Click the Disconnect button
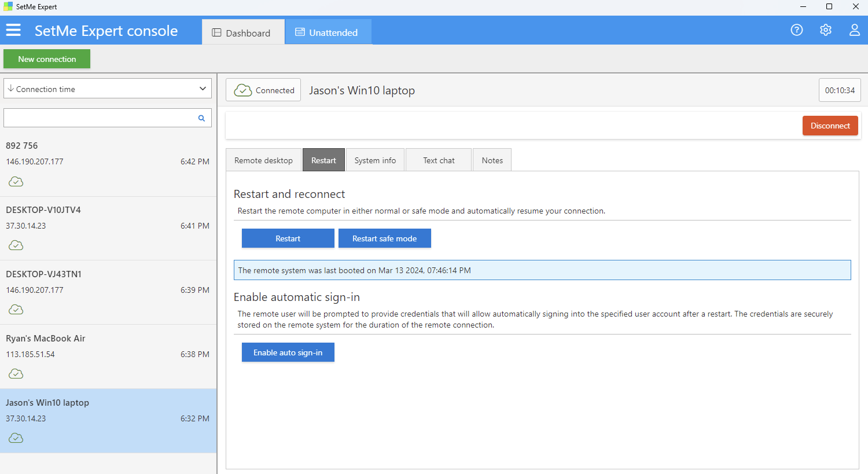The width and height of the screenshot is (868, 474). click(x=830, y=126)
